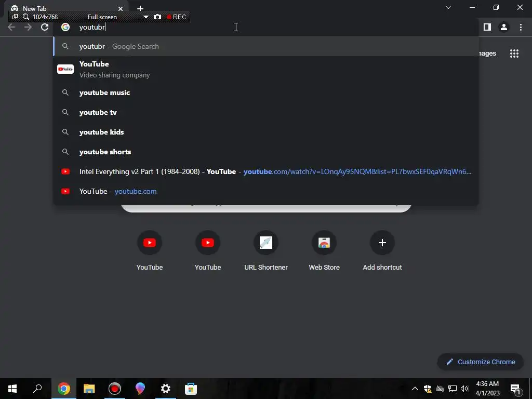Open the first YouTube shortcut tile
This screenshot has width=532, height=399.
click(x=150, y=250)
